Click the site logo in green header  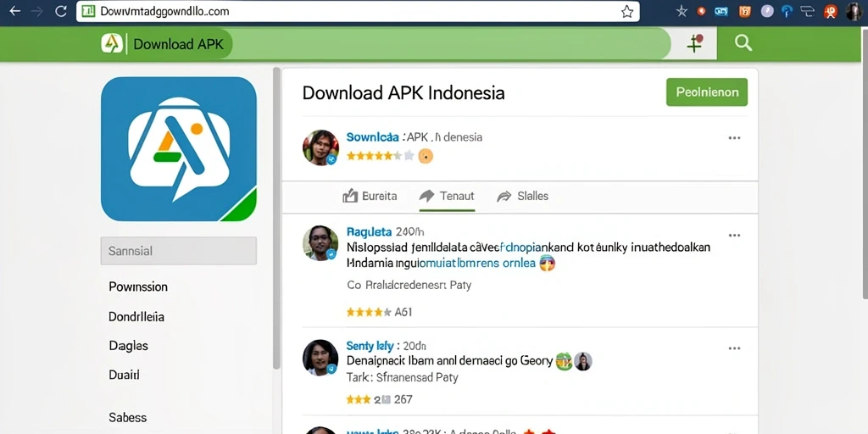112,44
